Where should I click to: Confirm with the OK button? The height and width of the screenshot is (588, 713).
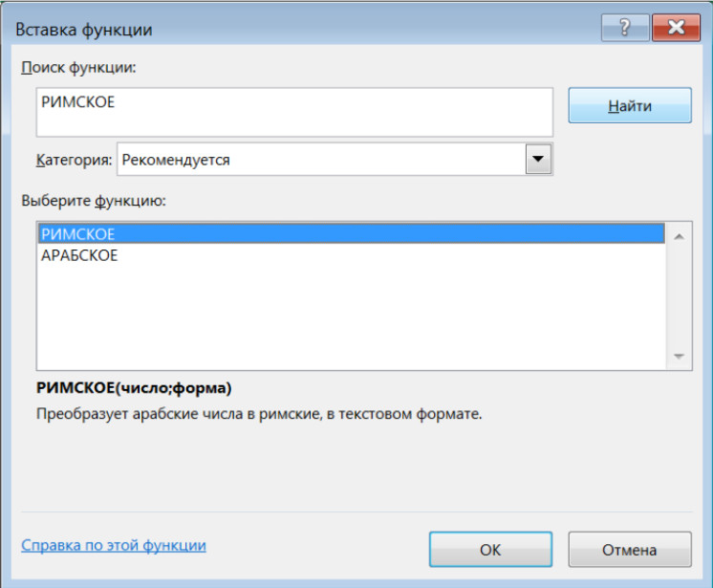490,550
